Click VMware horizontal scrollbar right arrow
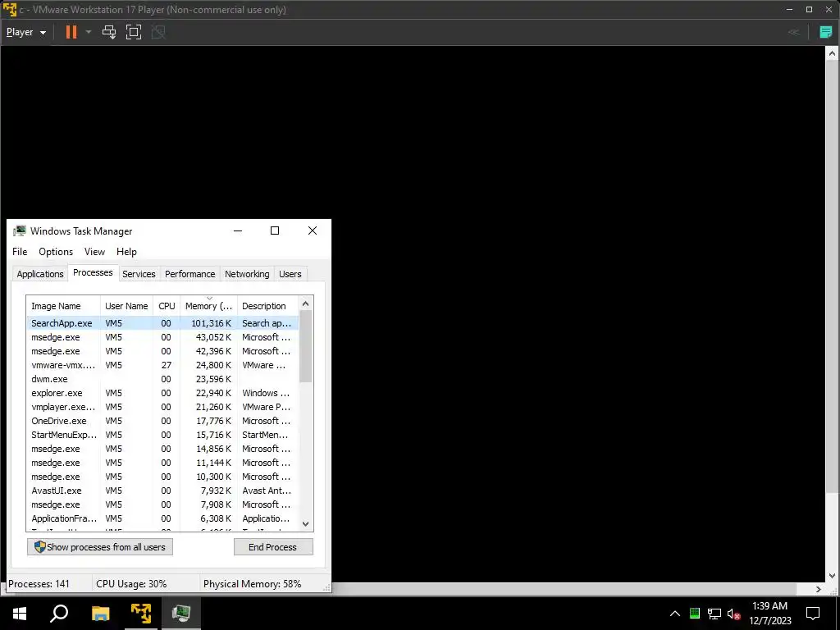Screen dimensions: 840x630 [819, 589]
